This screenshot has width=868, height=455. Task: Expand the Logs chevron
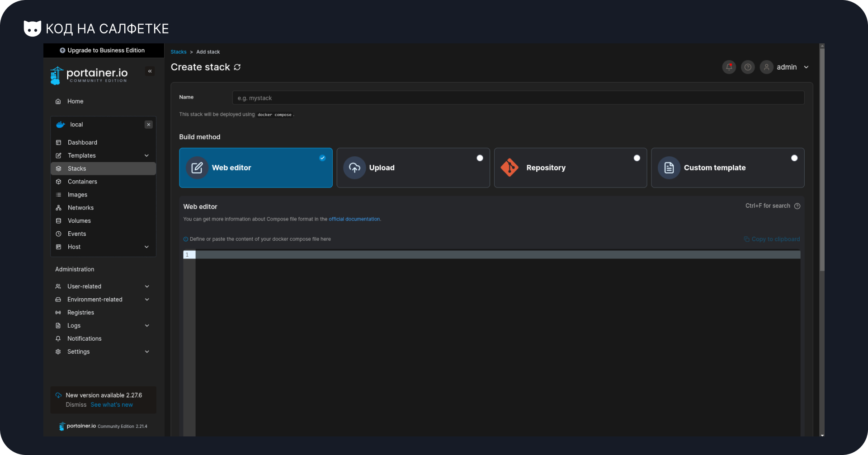pos(147,326)
